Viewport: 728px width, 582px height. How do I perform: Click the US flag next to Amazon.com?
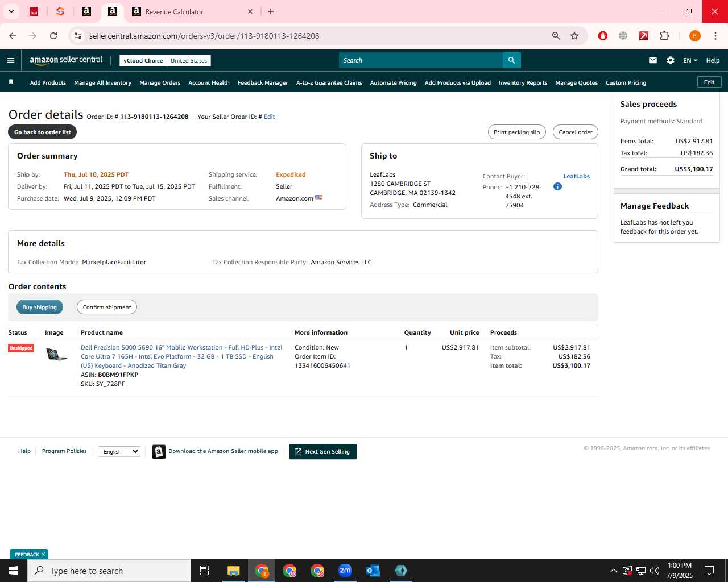pos(318,198)
